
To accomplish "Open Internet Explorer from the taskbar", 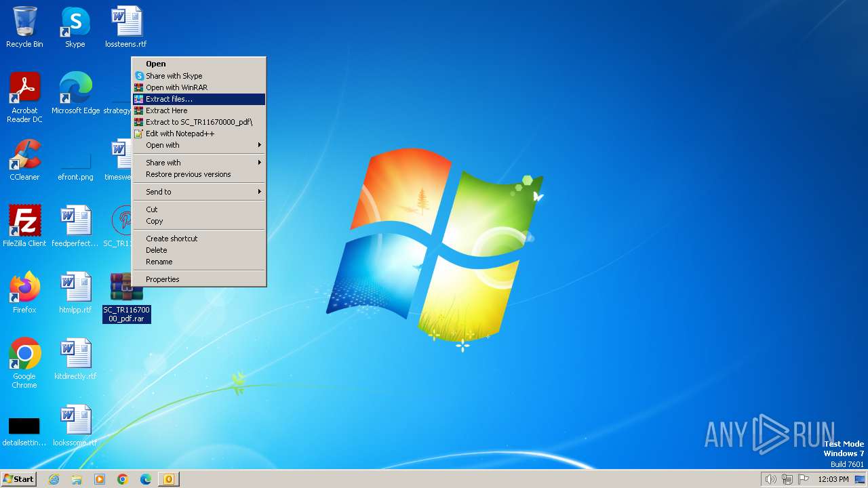I will click(54, 479).
